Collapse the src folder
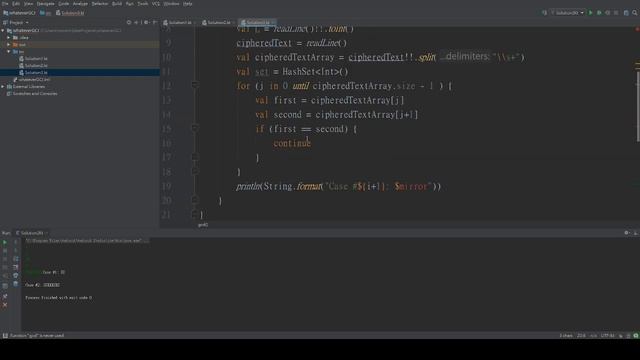Image resolution: width=640 pixels, height=360 pixels. click(x=9, y=51)
